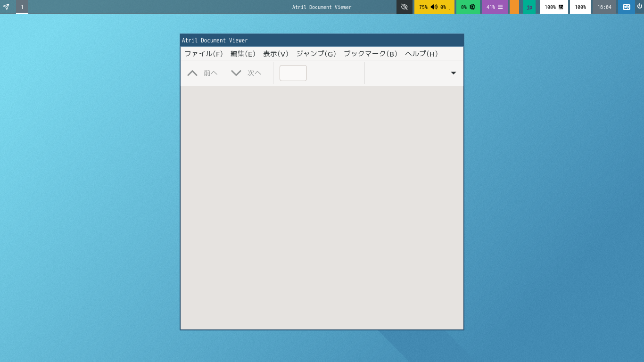This screenshot has width=644, height=362.
Task: Open the ヘルプ(H) menu
Action: coord(421,54)
